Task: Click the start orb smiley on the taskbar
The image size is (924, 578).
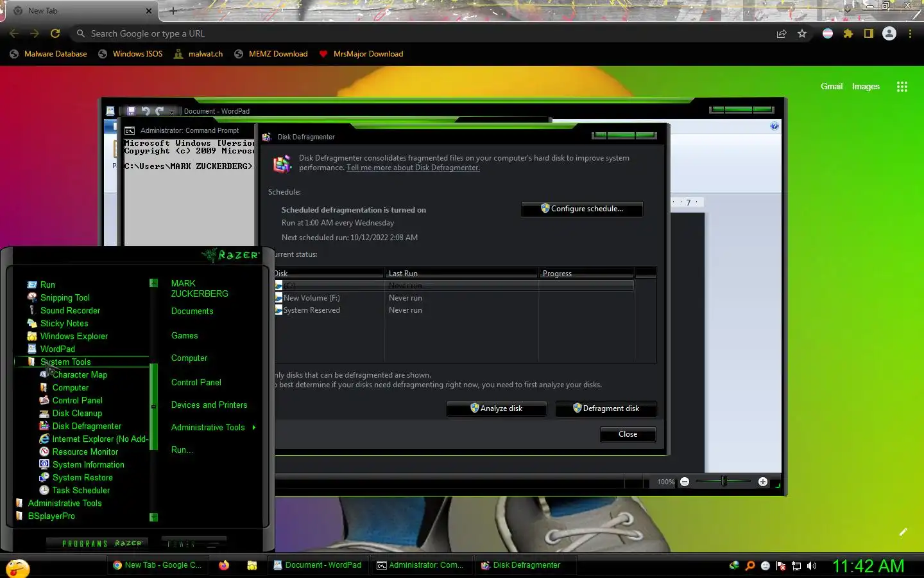Action: pos(17,568)
